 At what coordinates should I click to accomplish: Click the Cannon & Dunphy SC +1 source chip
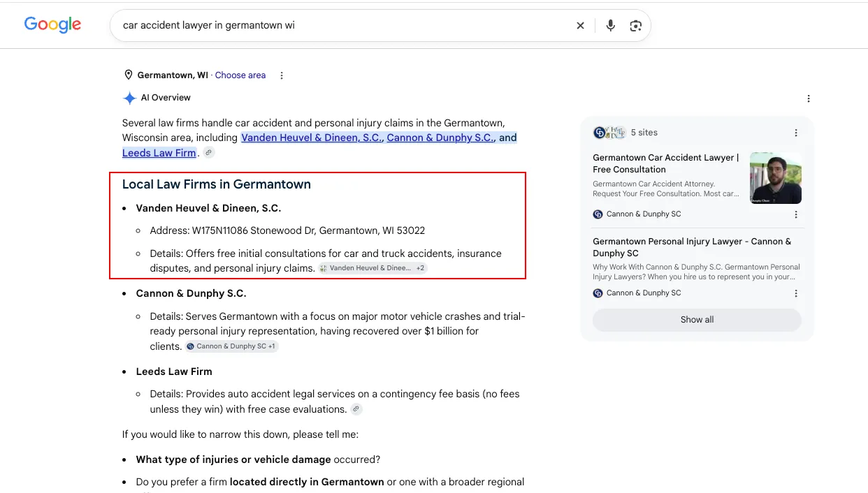pyautogui.click(x=232, y=346)
